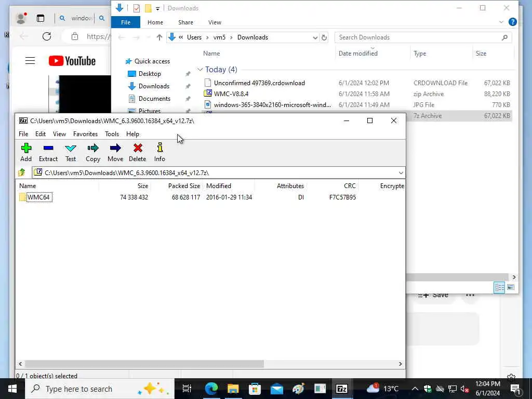Select Unconfirmed 497369.crdownload file
Screen dimensions: 532x399
[357, 83]
